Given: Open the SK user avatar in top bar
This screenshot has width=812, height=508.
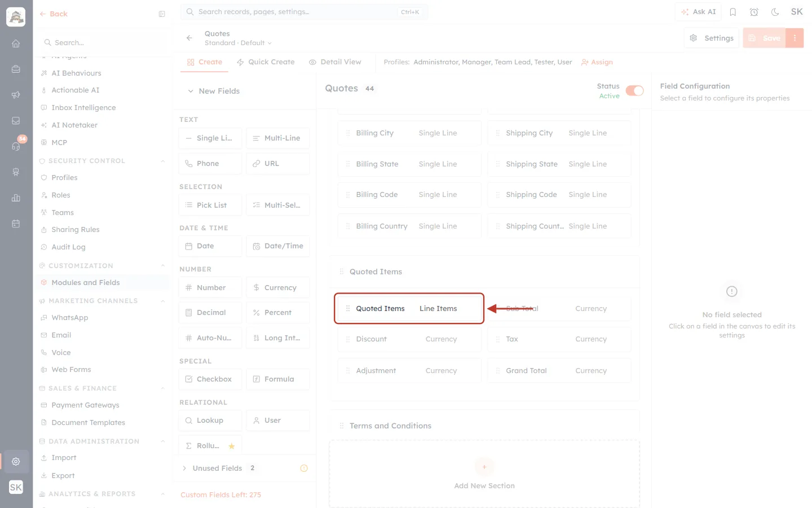Looking at the screenshot, I should tap(797, 12).
